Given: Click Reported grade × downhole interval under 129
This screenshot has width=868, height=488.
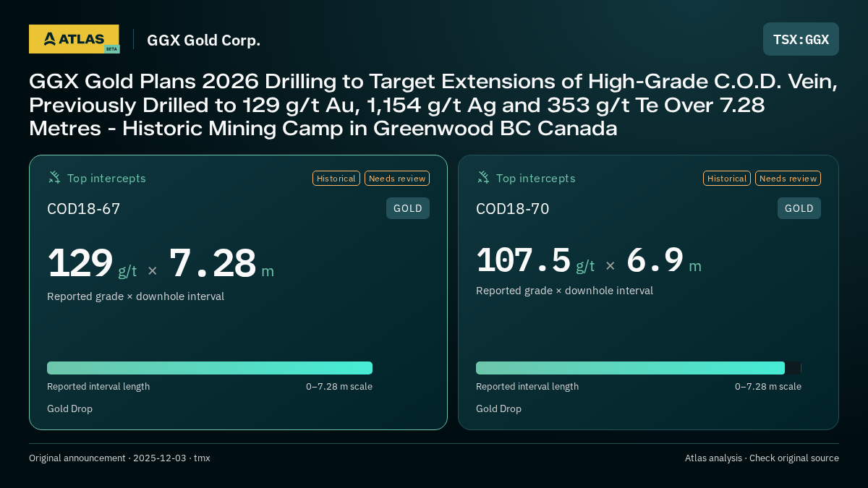Looking at the screenshot, I should pos(135,296).
